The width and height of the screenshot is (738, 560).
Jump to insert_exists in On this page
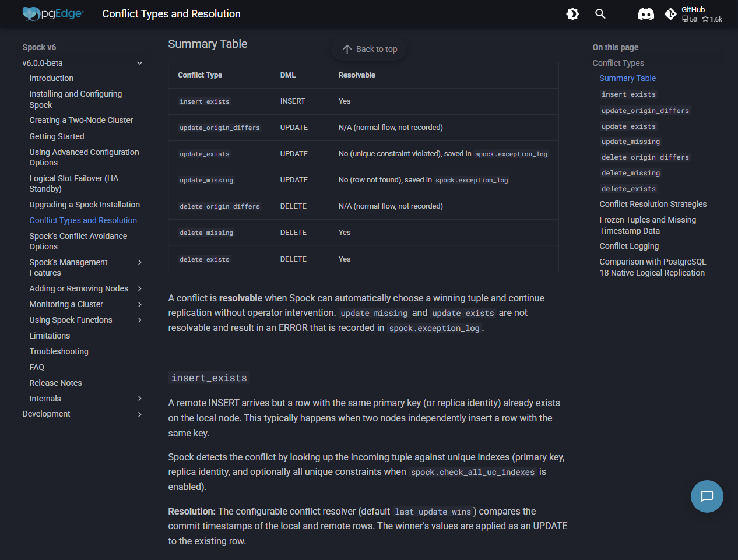tap(628, 94)
